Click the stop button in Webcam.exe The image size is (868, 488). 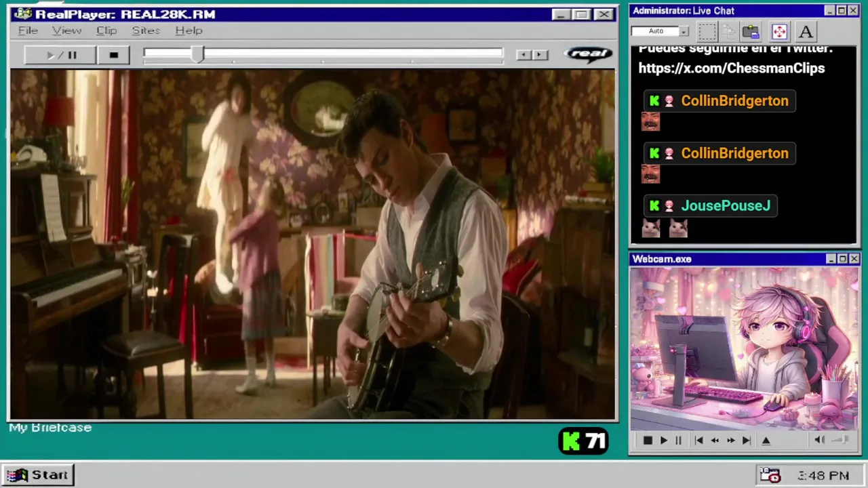[x=647, y=441]
